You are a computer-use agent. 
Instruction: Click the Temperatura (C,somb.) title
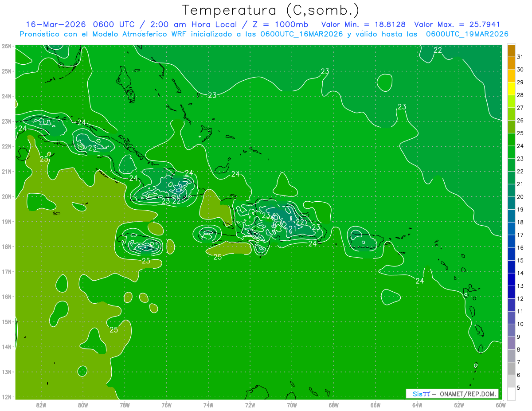point(270,10)
